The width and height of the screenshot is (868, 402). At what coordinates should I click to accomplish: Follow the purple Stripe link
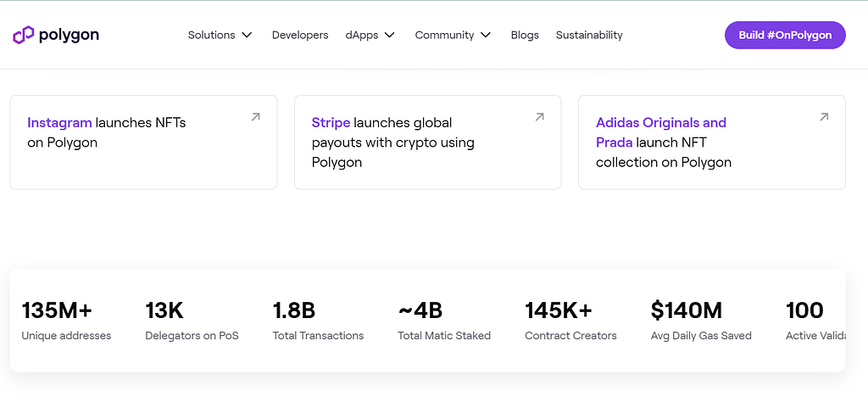tap(331, 122)
